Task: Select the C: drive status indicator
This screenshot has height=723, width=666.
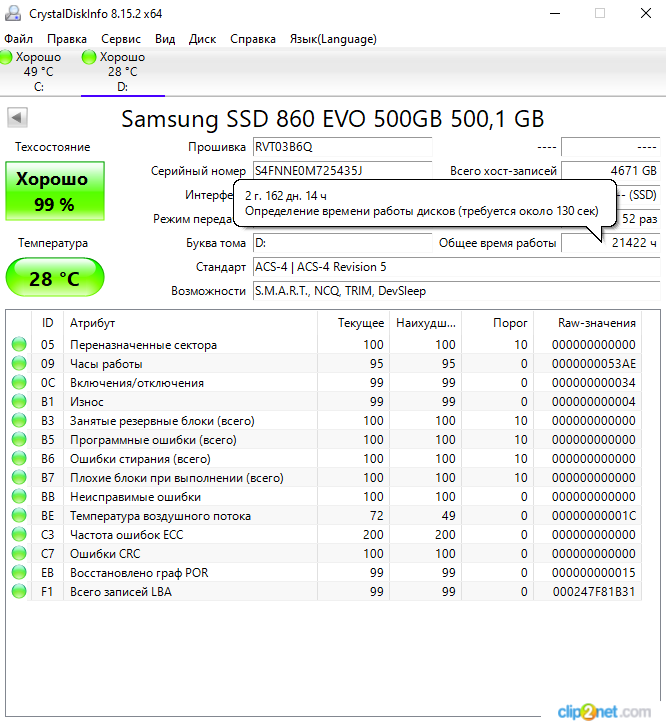Action: click(x=38, y=71)
